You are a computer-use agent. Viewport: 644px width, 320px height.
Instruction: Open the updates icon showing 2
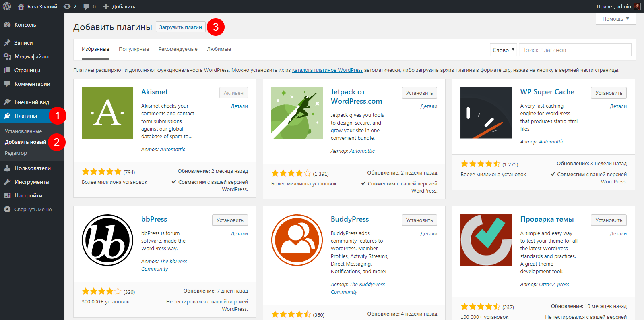[x=67, y=6]
